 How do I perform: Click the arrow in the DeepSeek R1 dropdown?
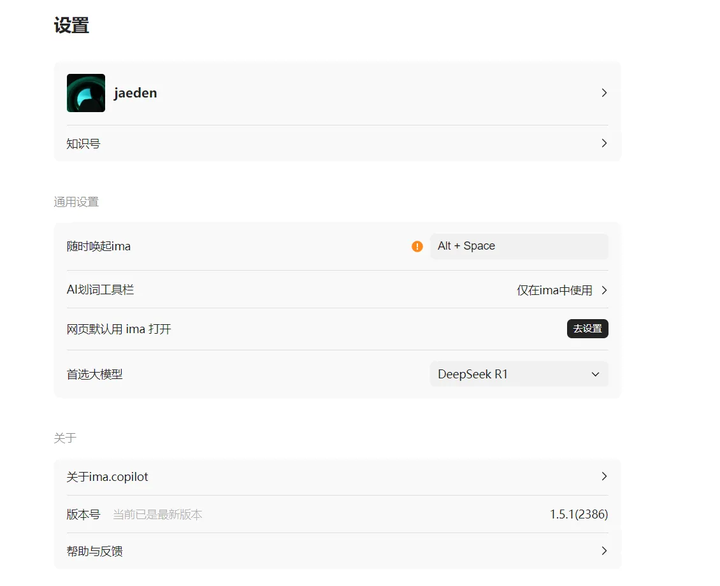click(595, 374)
